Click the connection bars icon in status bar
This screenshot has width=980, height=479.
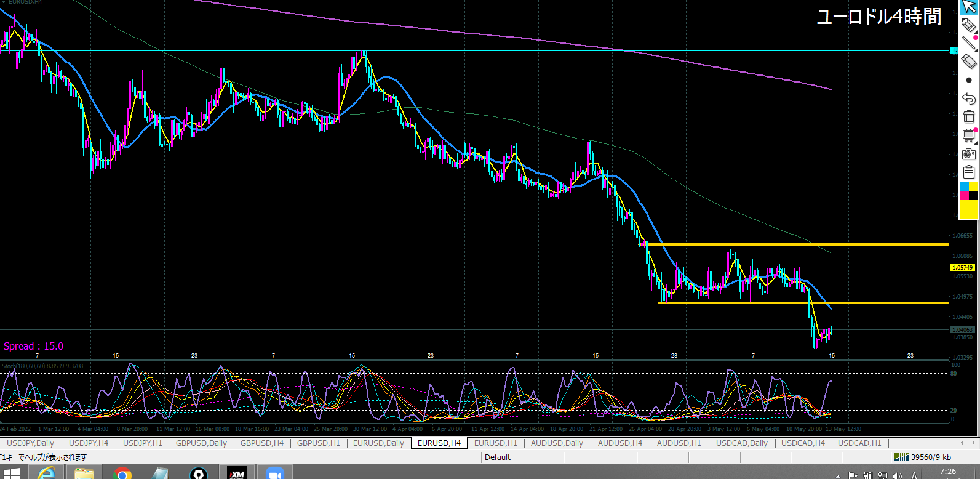(x=901, y=457)
